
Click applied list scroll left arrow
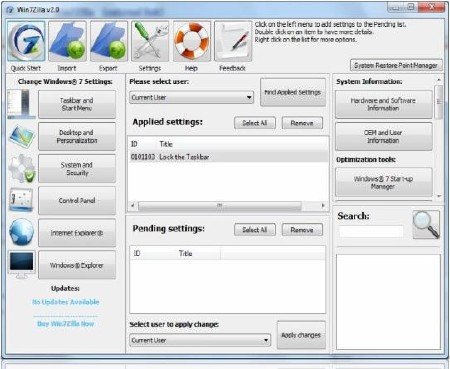pos(133,206)
